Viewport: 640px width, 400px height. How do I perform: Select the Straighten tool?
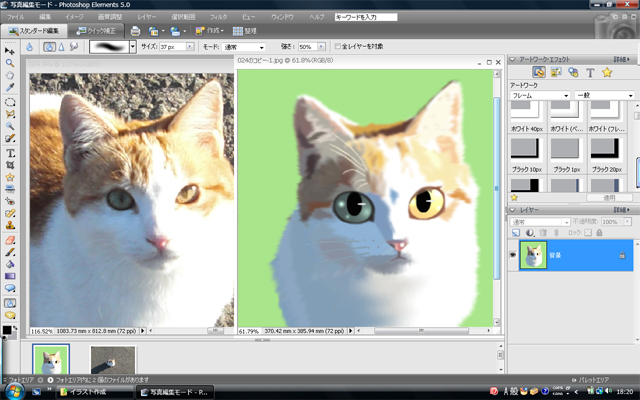[x=10, y=189]
